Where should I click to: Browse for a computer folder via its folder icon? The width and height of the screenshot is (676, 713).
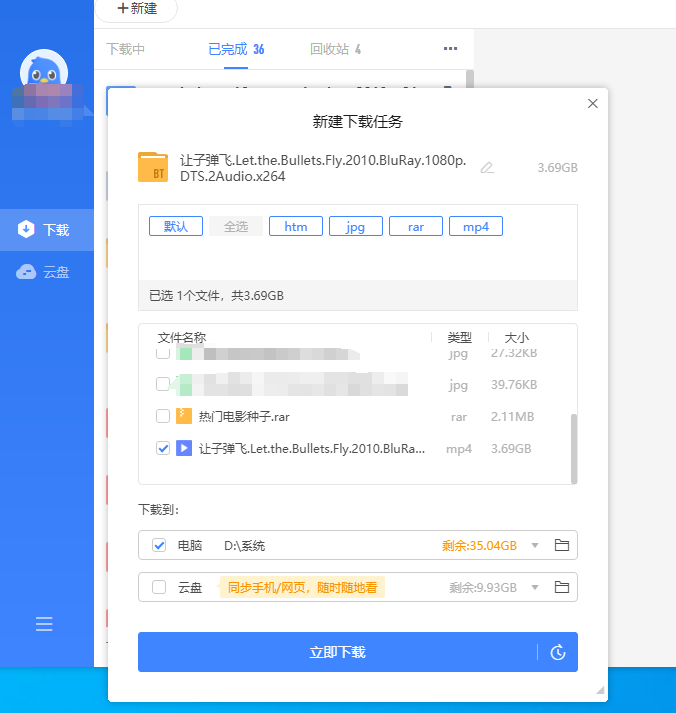[562, 545]
